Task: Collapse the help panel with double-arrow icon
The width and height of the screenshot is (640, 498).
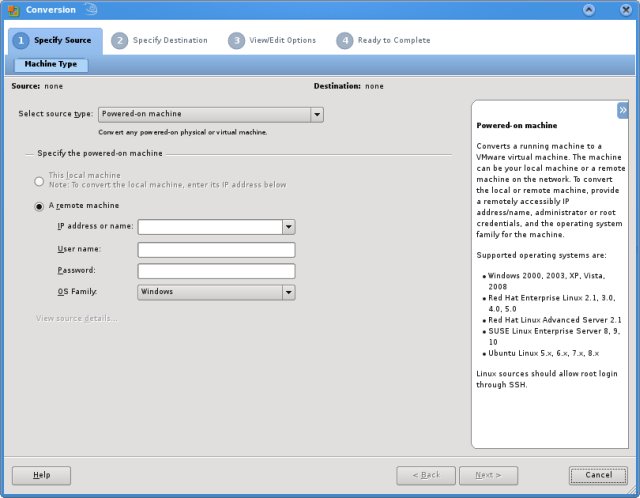Action: 622,110
